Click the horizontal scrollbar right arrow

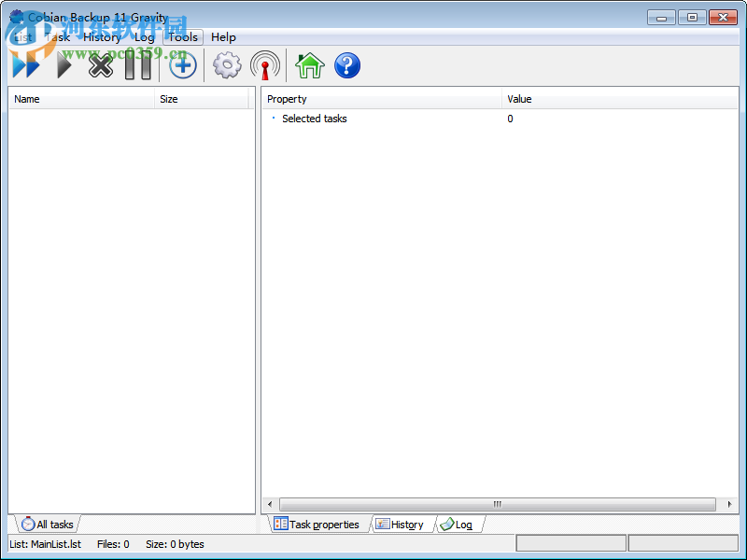(x=729, y=504)
